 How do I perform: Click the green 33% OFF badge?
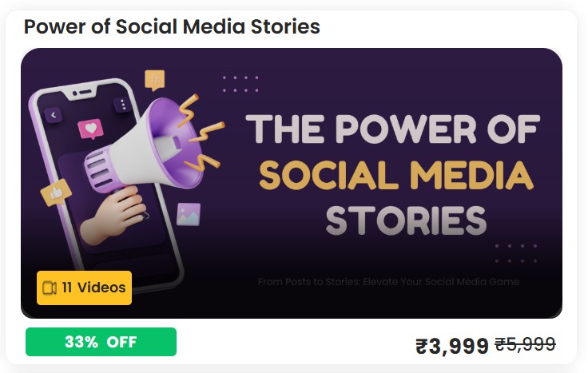[x=101, y=342]
